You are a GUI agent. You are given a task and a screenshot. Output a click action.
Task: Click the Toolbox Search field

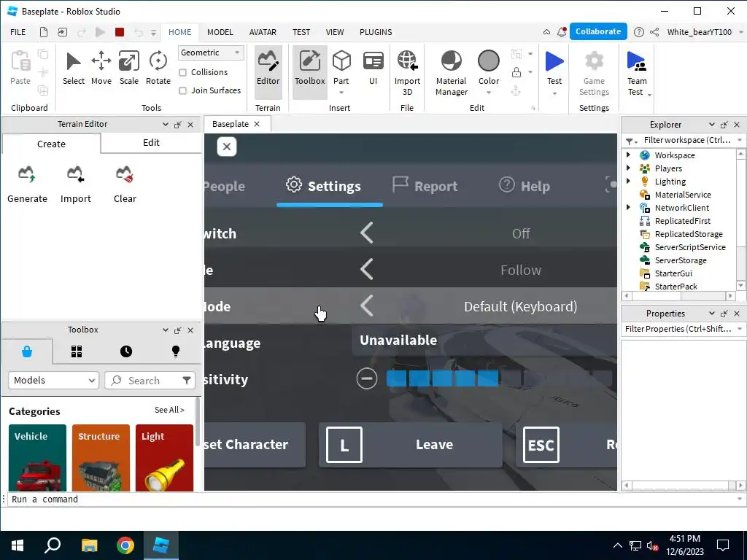(x=144, y=380)
